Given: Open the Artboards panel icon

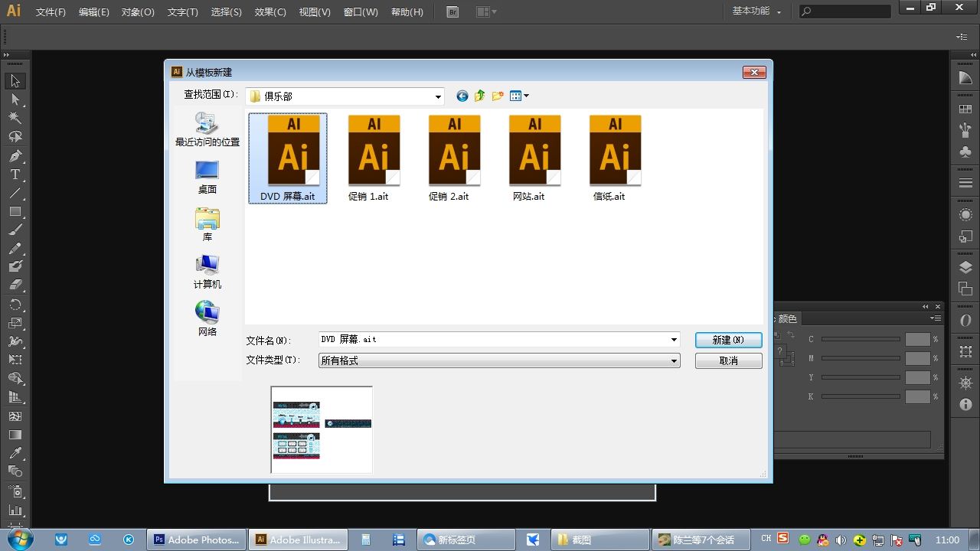Looking at the screenshot, I should coord(965,289).
